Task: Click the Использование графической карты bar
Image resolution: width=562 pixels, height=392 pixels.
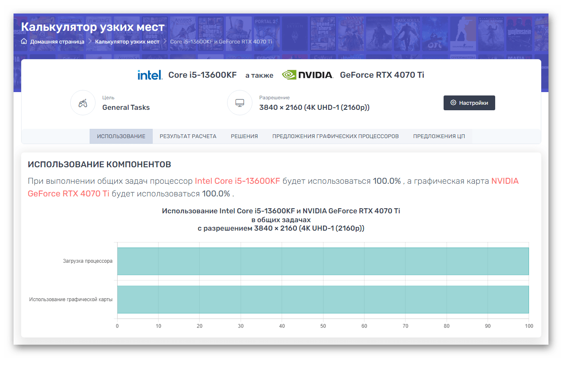Action: (323, 299)
